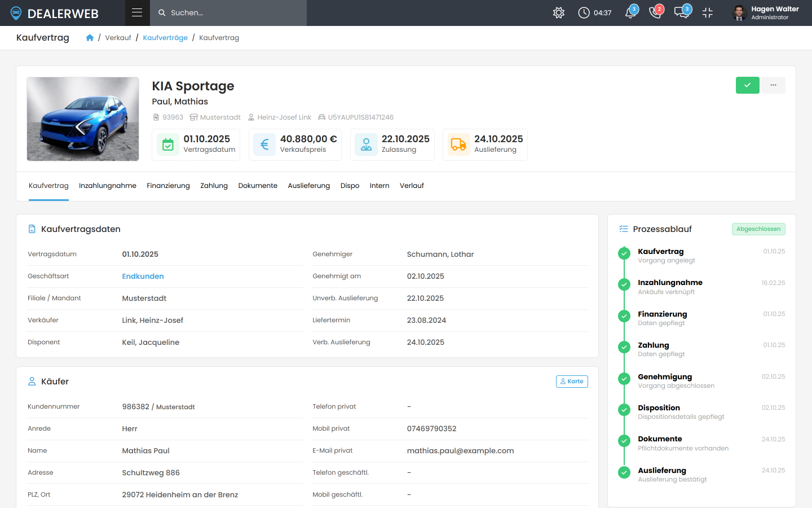This screenshot has width=812, height=508.
Task: Select Dokumente step in Prozessablauf
Action: pyautogui.click(x=660, y=439)
